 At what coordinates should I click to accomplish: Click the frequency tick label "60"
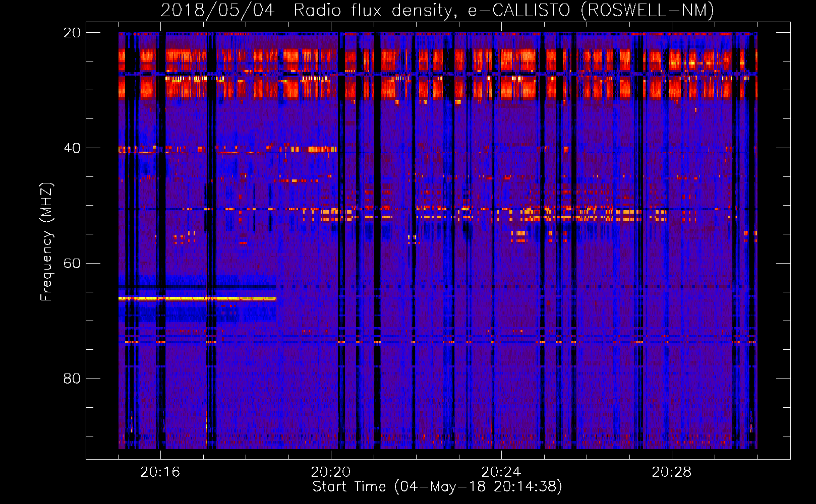pyautogui.click(x=72, y=263)
